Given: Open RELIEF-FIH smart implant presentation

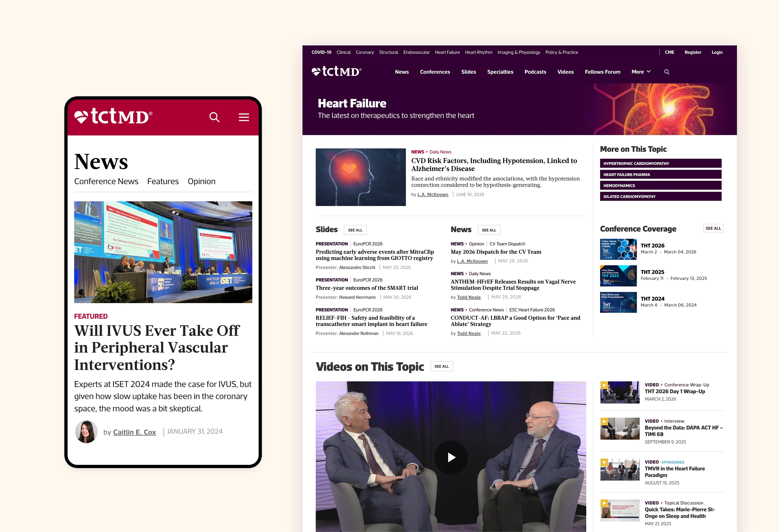Looking at the screenshot, I should coord(371,321).
